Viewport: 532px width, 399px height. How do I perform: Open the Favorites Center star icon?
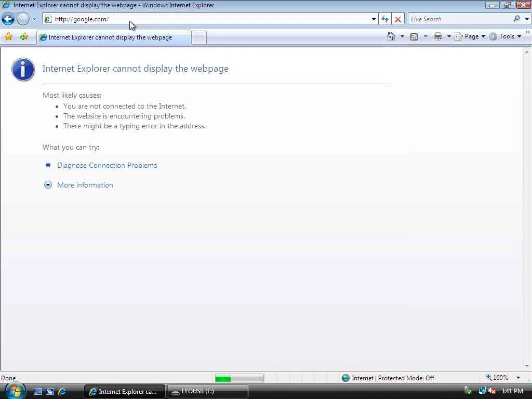click(x=8, y=37)
